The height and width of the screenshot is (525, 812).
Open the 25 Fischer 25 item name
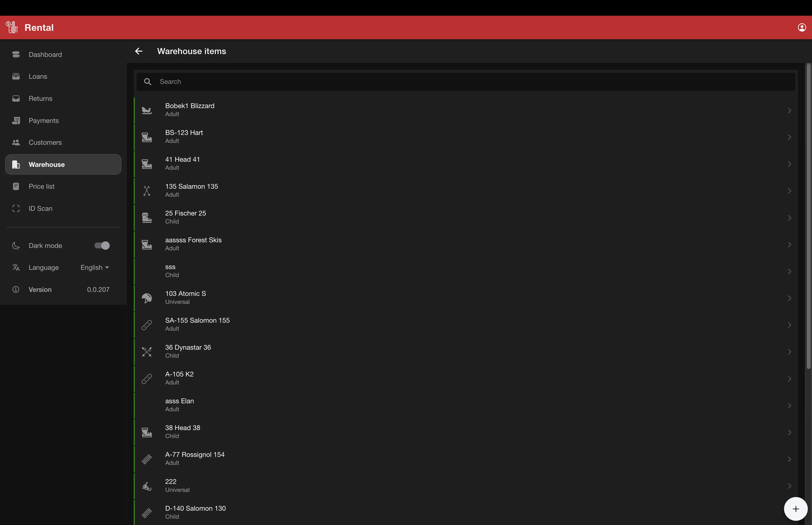coord(186,213)
